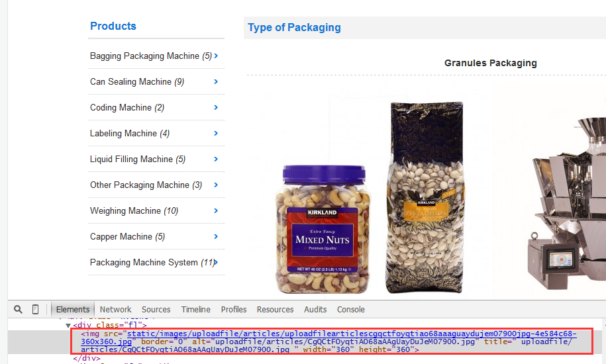Click the DevTools search magnifier icon
Viewport: 606px width, 364px height.
click(18, 309)
